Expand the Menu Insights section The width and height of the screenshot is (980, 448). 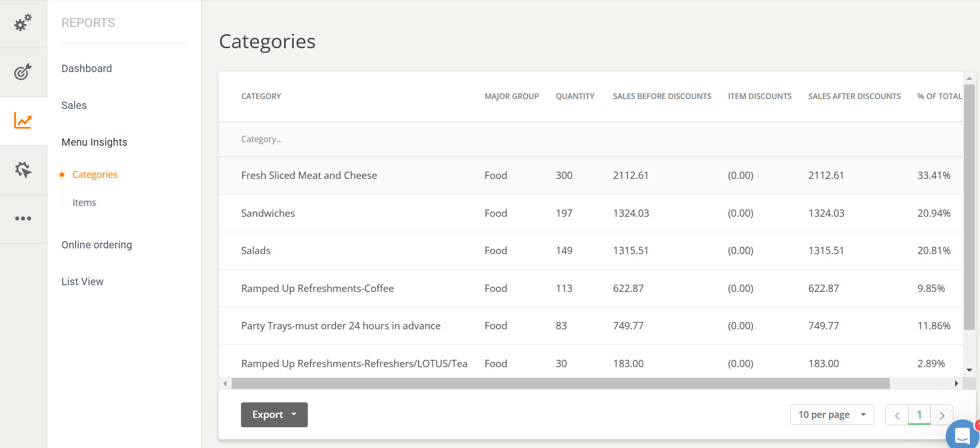tap(94, 142)
